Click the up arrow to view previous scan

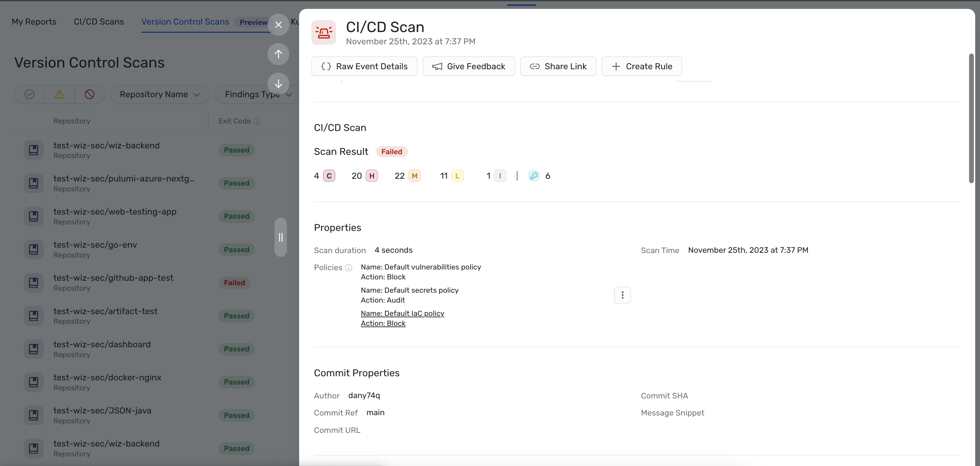(x=278, y=54)
